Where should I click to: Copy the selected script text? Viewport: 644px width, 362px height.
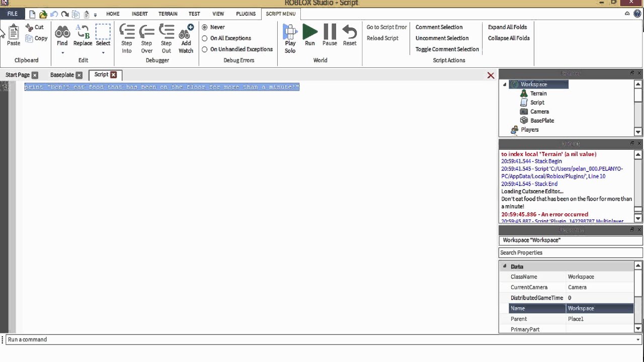pos(36,38)
